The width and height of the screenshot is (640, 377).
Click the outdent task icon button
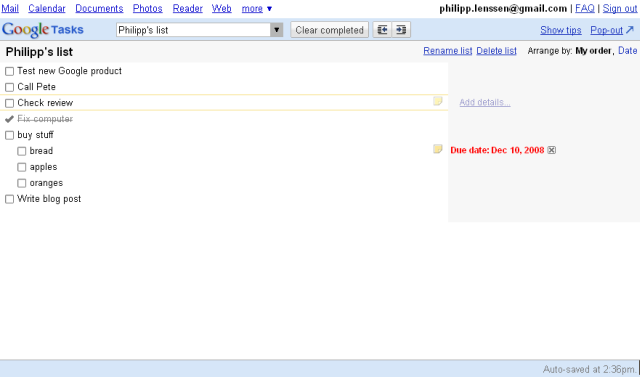382,30
